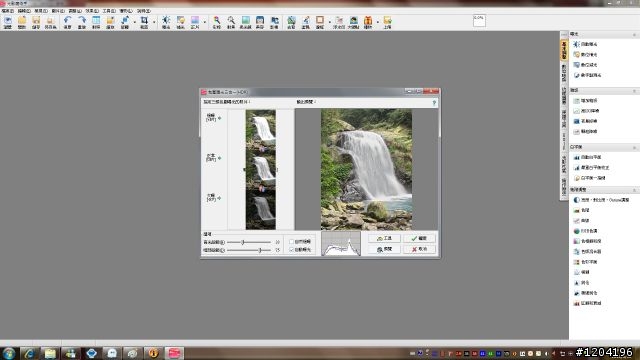Open the File menu
Image resolution: width=640 pixels, height=360 pixels.
[8, 11]
